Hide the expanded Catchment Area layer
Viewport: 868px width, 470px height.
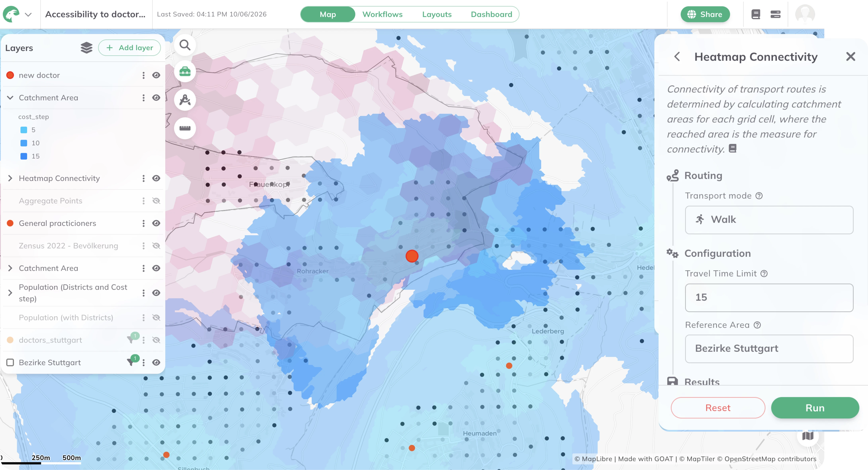(156, 98)
